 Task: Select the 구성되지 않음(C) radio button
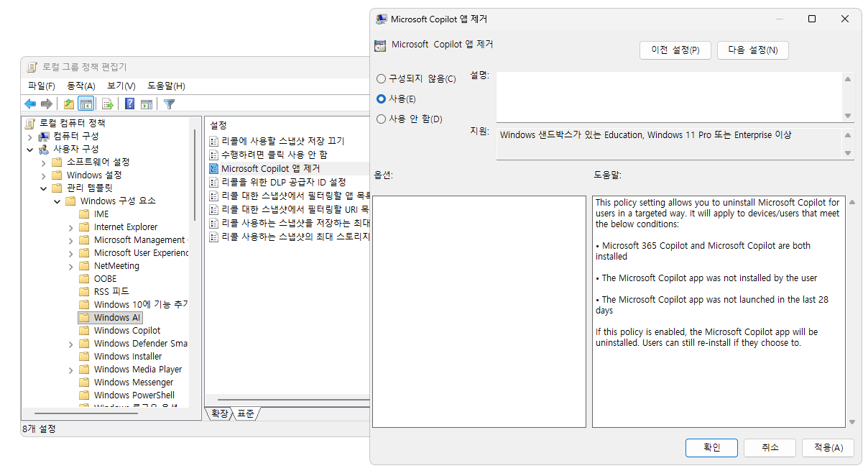pos(381,78)
